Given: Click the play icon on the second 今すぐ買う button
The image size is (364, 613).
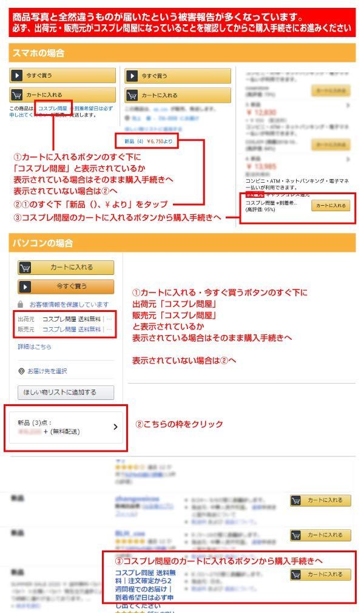Looking at the screenshot, I should 132,75.
